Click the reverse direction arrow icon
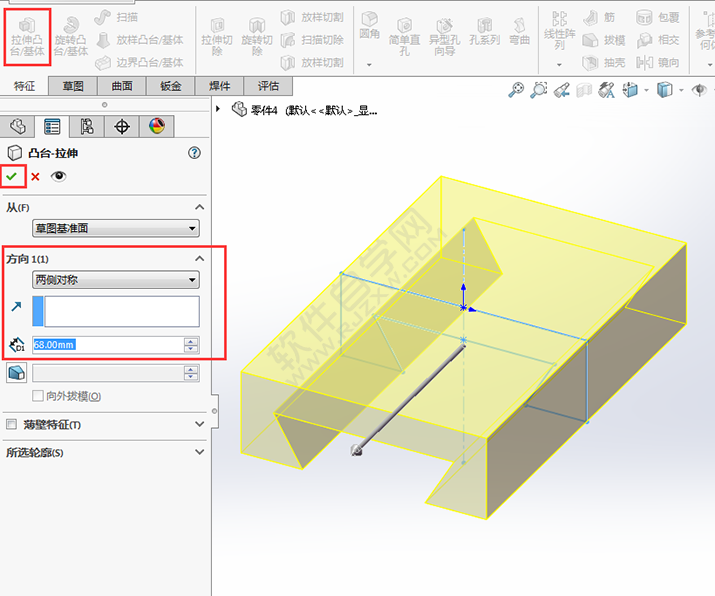The image size is (715, 596). (16, 306)
